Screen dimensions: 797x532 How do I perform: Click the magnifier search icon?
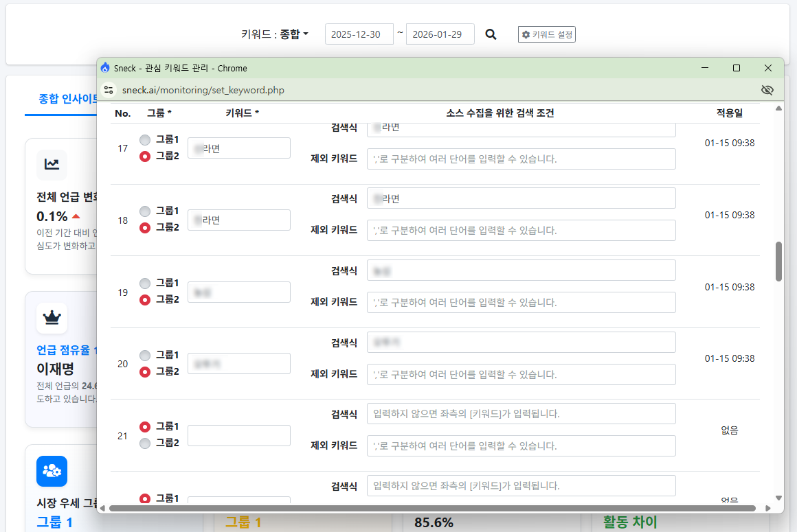(x=491, y=34)
